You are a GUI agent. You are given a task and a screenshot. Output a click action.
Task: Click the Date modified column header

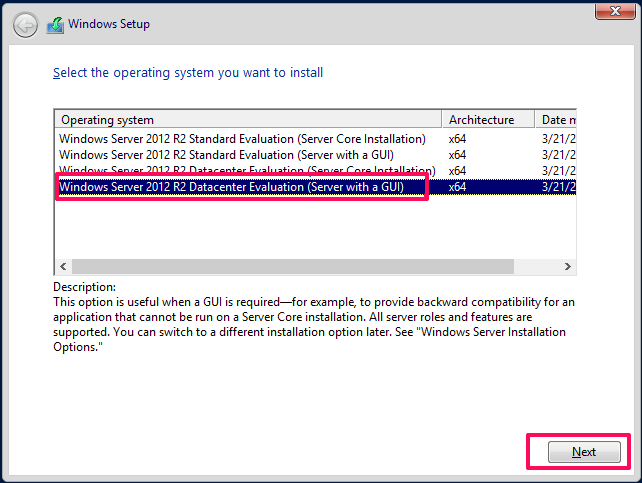tap(556, 120)
